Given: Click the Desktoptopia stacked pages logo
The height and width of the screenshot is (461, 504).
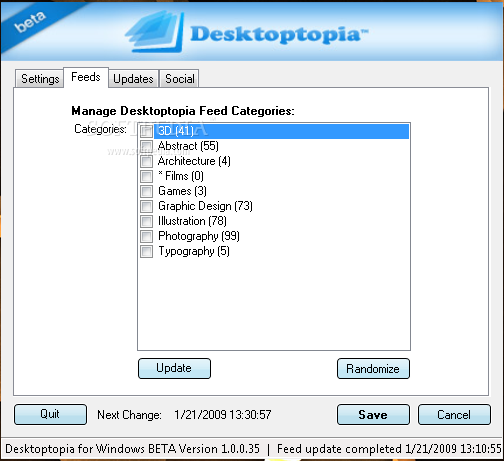Looking at the screenshot, I should tap(155, 32).
